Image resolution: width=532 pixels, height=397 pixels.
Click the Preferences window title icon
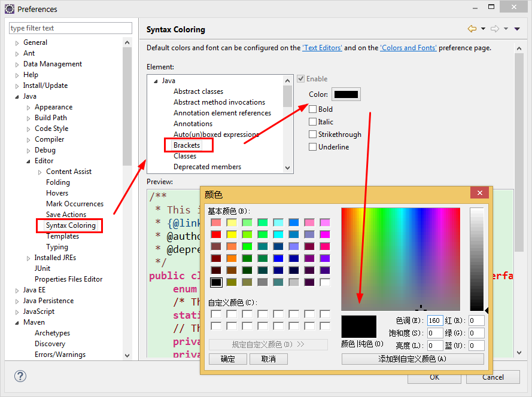tap(10, 9)
